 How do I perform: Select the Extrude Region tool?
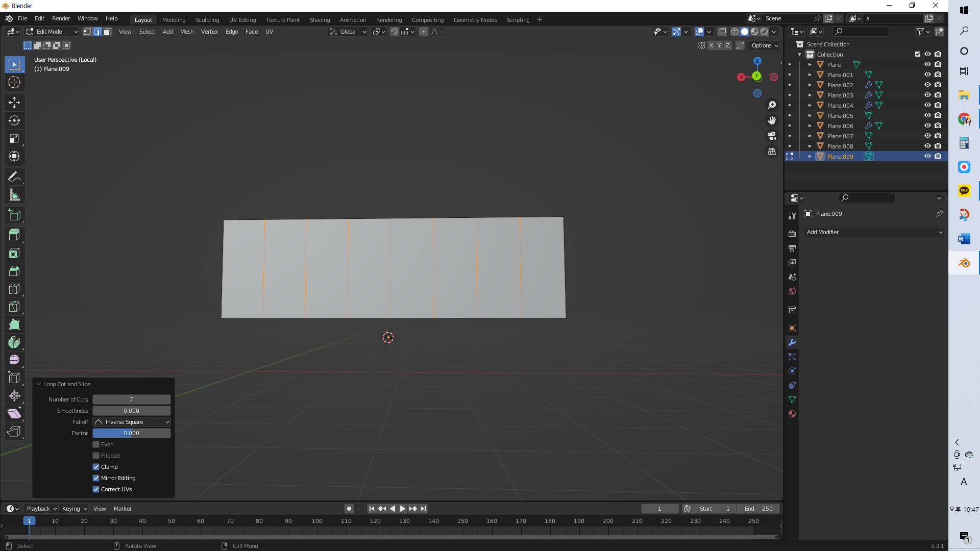pos(14,235)
